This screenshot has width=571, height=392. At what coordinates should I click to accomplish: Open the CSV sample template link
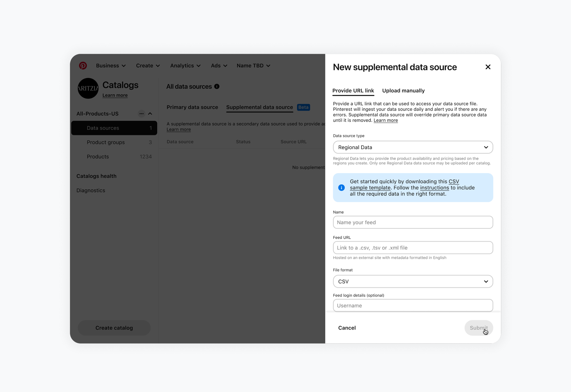[x=370, y=188]
